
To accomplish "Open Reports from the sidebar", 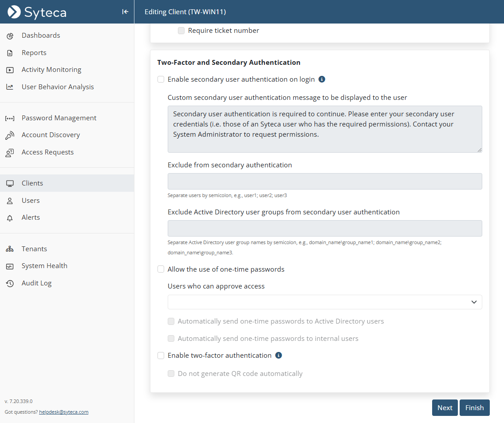I will click(34, 53).
